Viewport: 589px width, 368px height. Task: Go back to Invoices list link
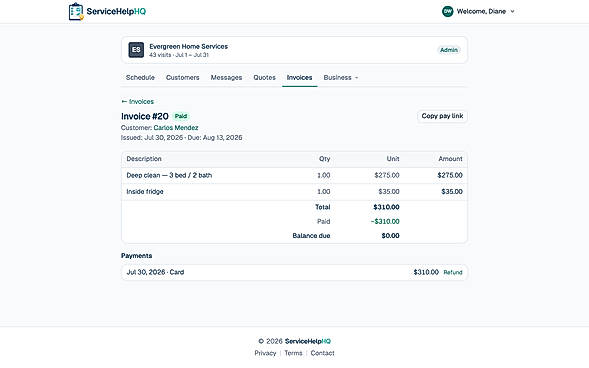click(137, 101)
